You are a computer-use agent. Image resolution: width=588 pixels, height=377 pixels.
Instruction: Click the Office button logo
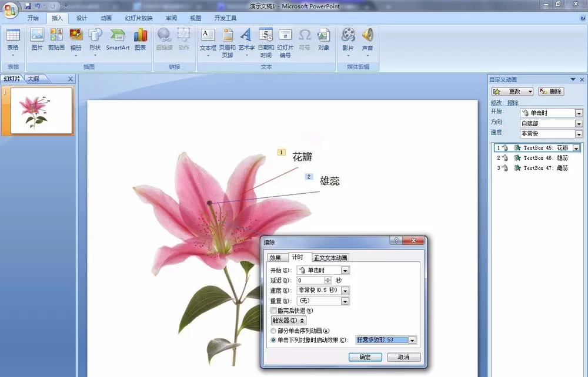10,10
